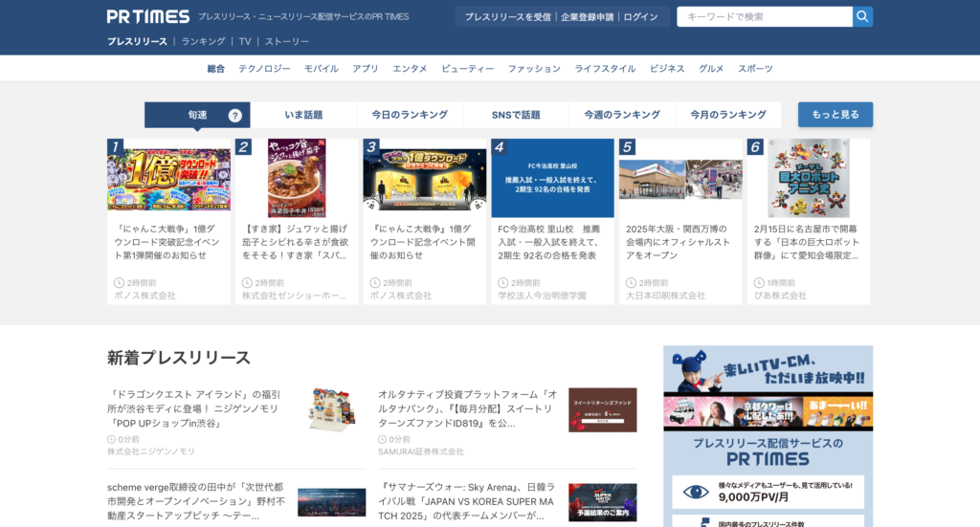Image resolution: width=980 pixels, height=527 pixels.
Task: Select the 総合 category
Action: click(215, 69)
